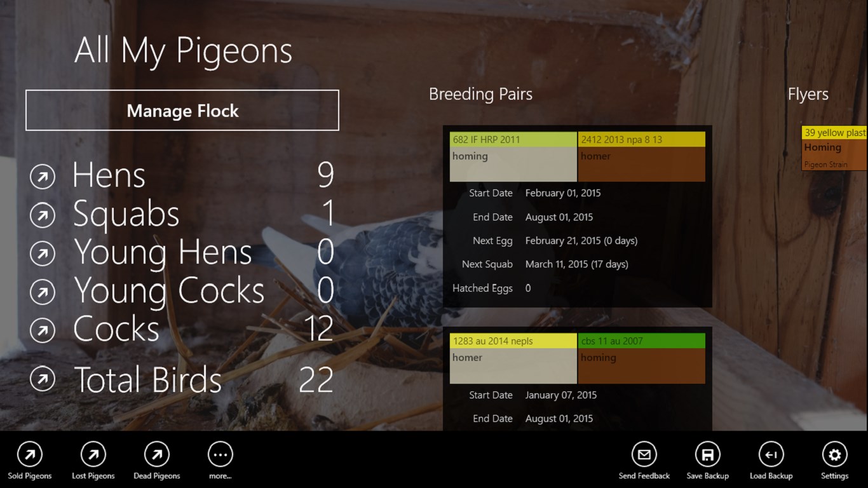Click the Manage Flock button
Image resolution: width=868 pixels, height=488 pixels.
pyautogui.click(x=182, y=111)
